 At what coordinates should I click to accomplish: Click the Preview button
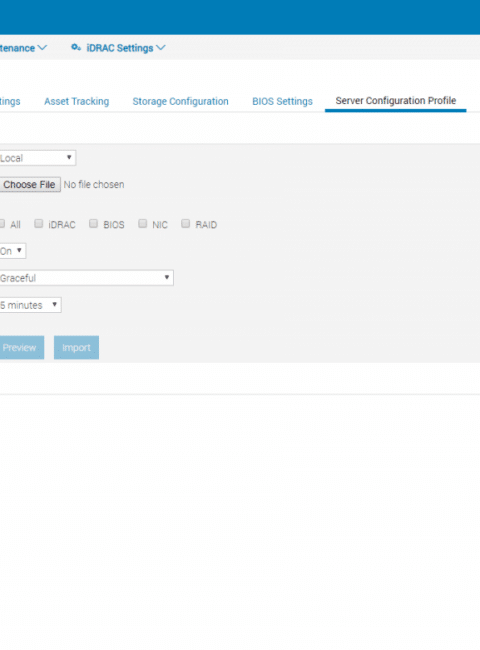pos(22,347)
